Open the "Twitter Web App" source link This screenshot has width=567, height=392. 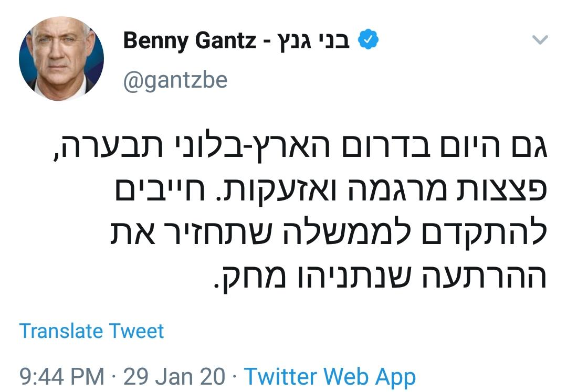(330, 376)
